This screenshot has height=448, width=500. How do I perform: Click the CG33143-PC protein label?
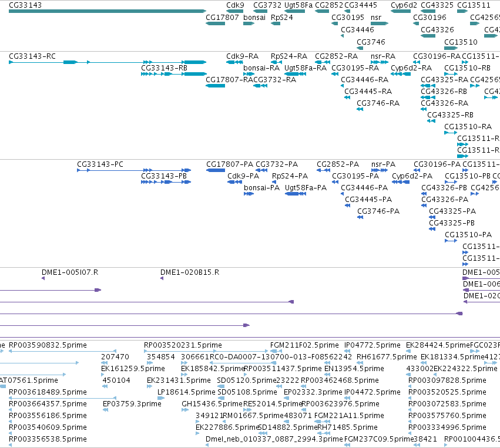(100, 164)
